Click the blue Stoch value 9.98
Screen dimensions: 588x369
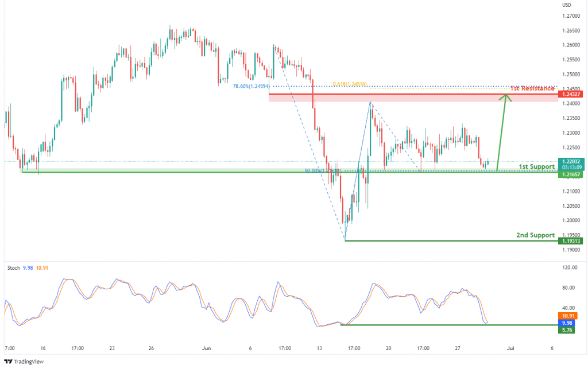pos(28,268)
